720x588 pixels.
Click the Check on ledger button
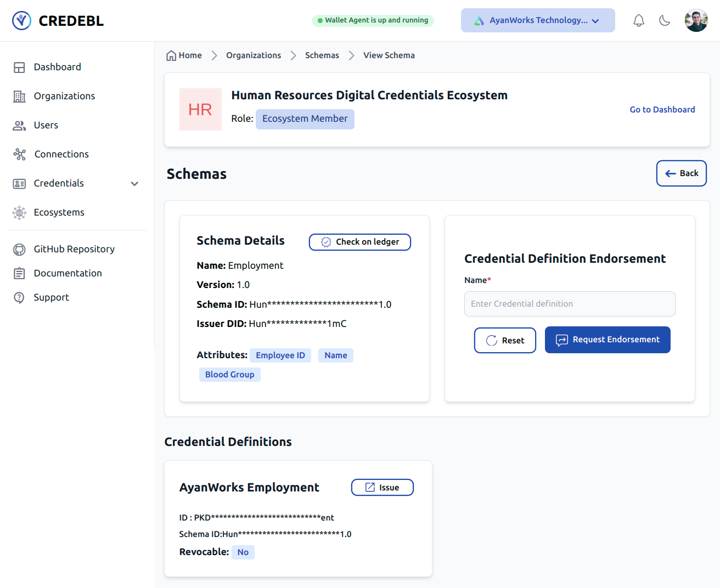(359, 242)
